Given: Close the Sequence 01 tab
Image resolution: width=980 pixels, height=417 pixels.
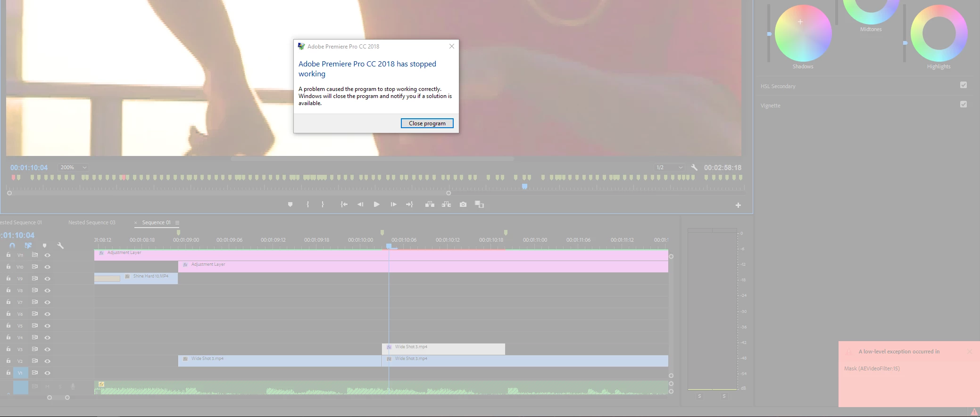Looking at the screenshot, I should click(135, 223).
